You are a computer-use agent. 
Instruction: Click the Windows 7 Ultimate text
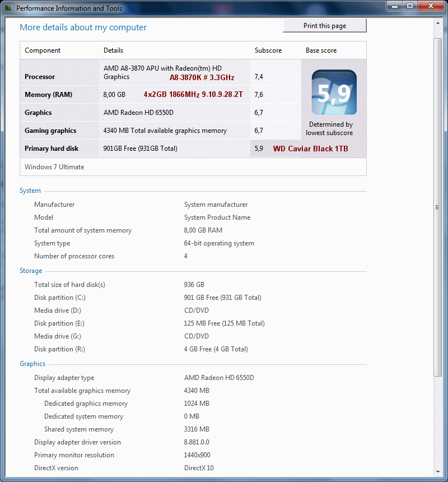(54, 167)
